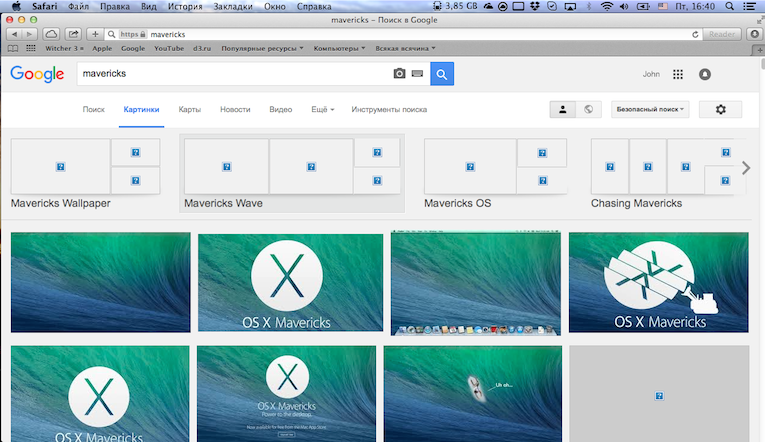The image size is (765, 442).
Task: Open Spotlight search in the menu bar
Action: (x=729, y=6)
